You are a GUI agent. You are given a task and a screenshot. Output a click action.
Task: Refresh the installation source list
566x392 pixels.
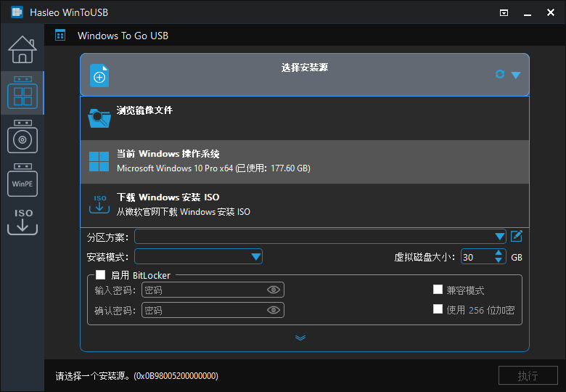[x=500, y=74]
